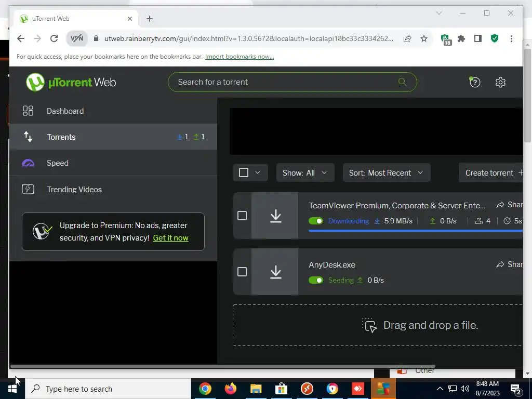Image resolution: width=532 pixels, height=399 pixels.
Task: Toggle the browser side panel icon
Action: tap(478, 38)
